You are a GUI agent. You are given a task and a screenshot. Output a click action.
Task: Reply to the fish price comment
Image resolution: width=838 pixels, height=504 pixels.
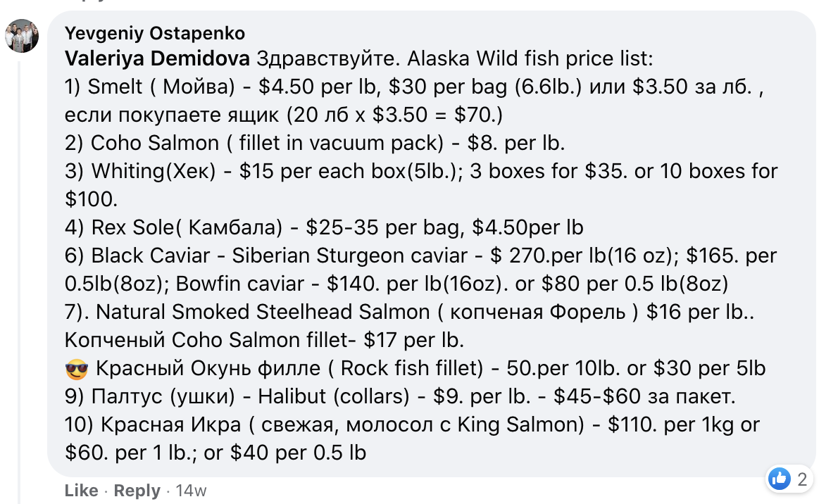click(137, 490)
